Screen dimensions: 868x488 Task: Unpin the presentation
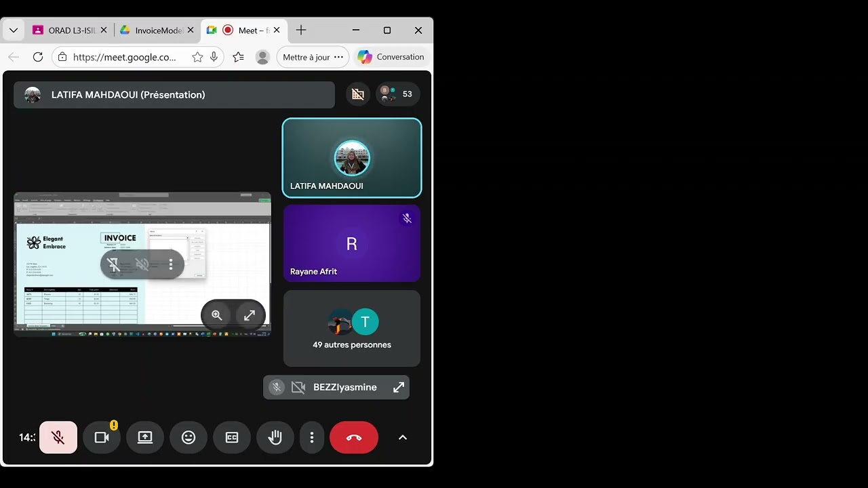click(114, 264)
